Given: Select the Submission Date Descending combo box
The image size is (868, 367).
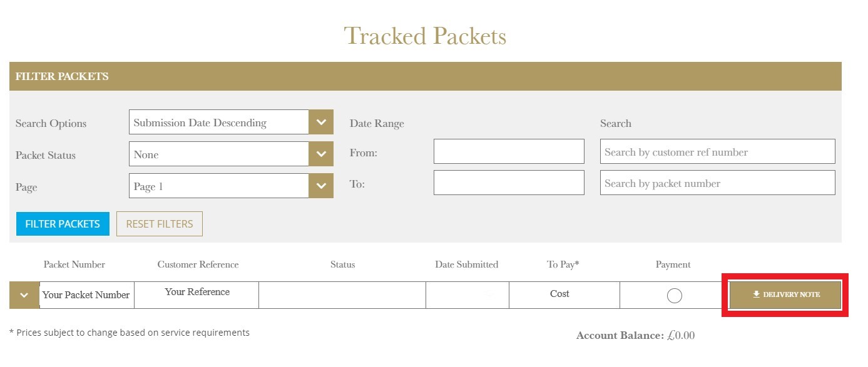Looking at the screenshot, I should pyautogui.click(x=231, y=122).
